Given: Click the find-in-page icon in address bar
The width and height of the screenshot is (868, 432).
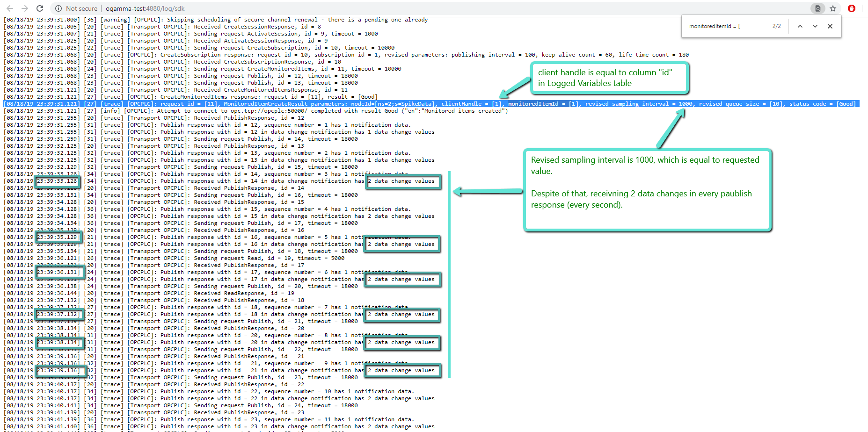Looking at the screenshot, I should point(817,8).
